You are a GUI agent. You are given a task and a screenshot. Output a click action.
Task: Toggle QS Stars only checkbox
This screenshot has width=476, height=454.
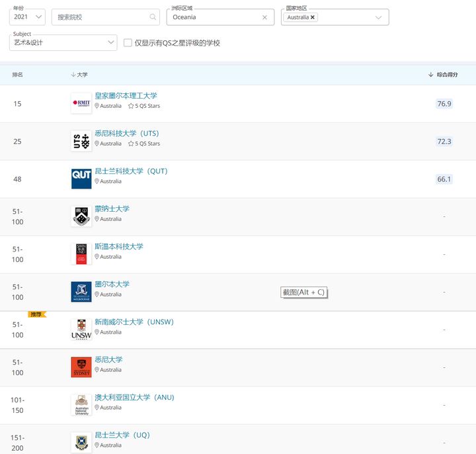click(x=128, y=42)
